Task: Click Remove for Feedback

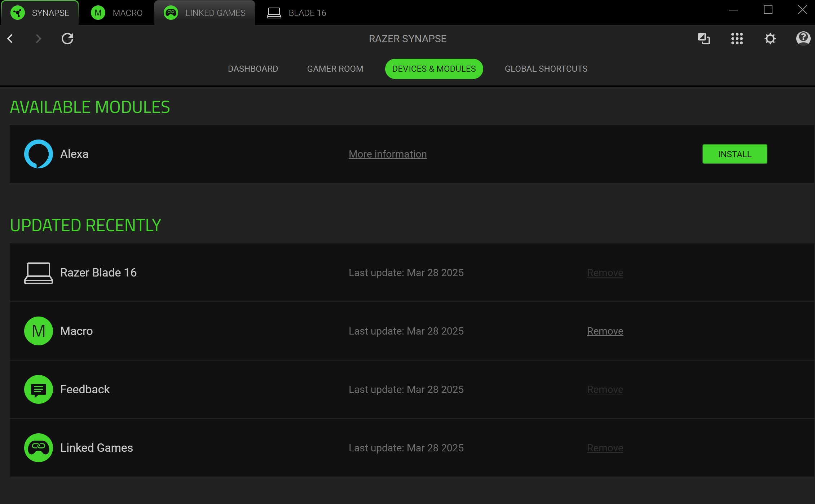Action: tap(605, 390)
